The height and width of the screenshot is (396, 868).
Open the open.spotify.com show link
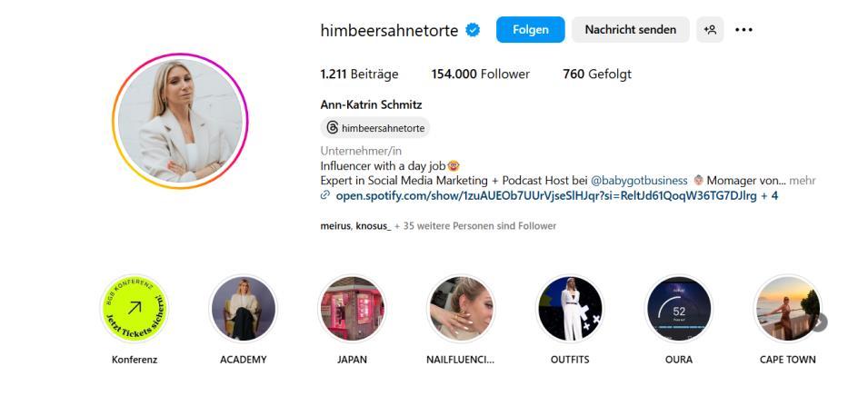546,195
